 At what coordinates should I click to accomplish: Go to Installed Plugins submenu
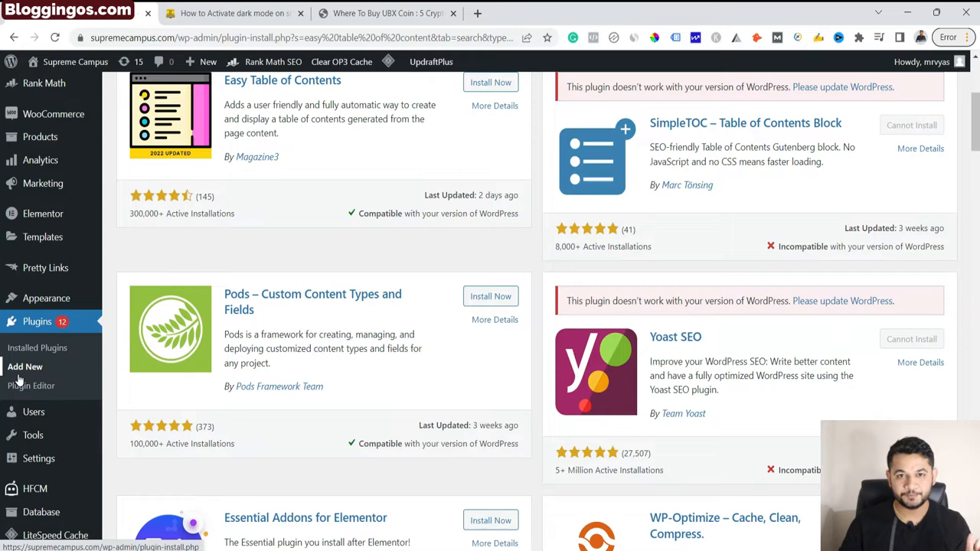37,347
